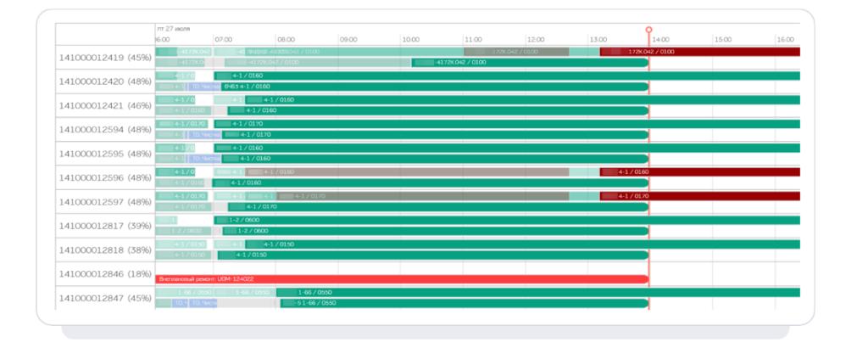
Task: Select row label 141000012595 (48%)
Action: point(105,154)
